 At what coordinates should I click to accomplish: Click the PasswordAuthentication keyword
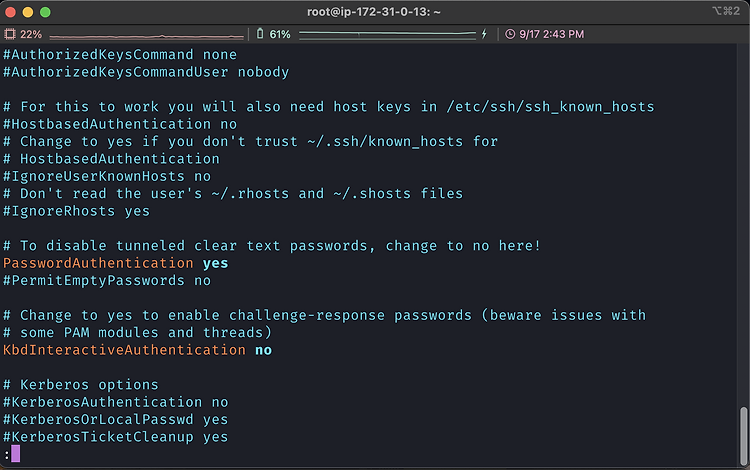coord(98,263)
